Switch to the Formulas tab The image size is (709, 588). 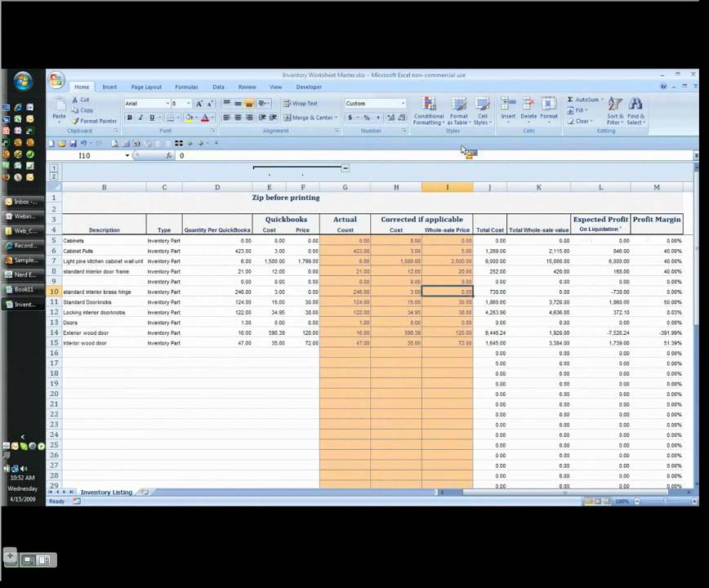(186, 87)
